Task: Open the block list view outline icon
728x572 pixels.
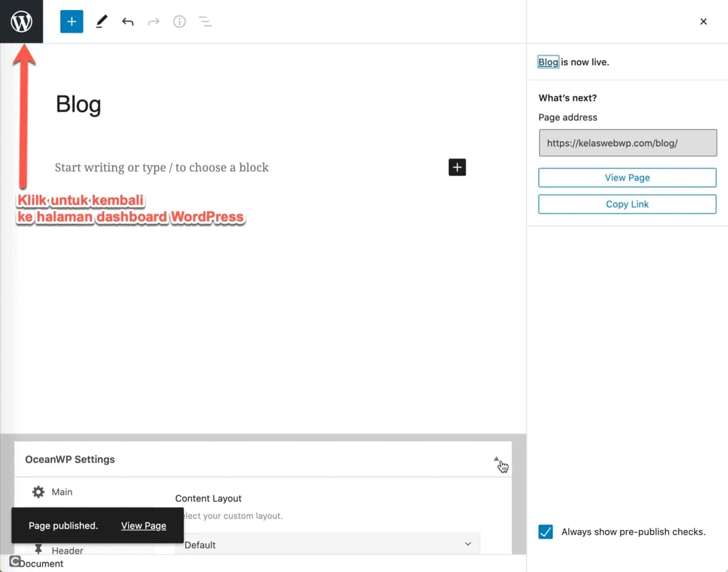Action: pyautogui.click(x=206, y=21)
